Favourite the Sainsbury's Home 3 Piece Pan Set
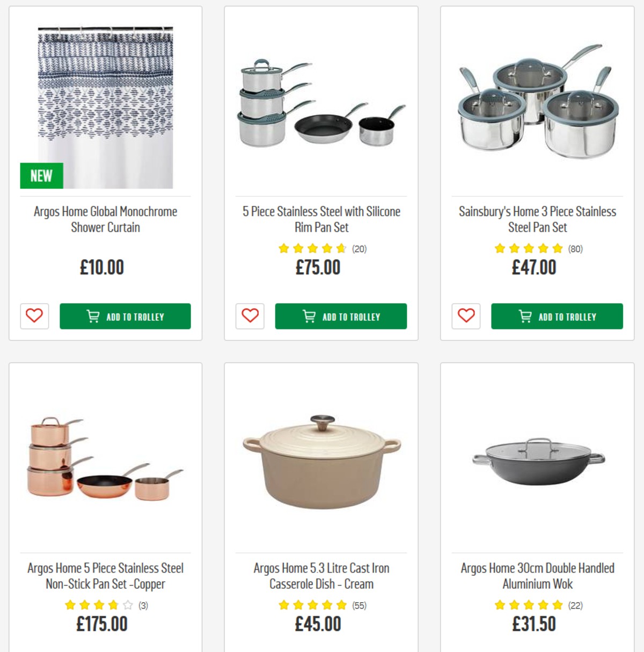The width and height of the screenshot is (644, 652). (466, 317)
